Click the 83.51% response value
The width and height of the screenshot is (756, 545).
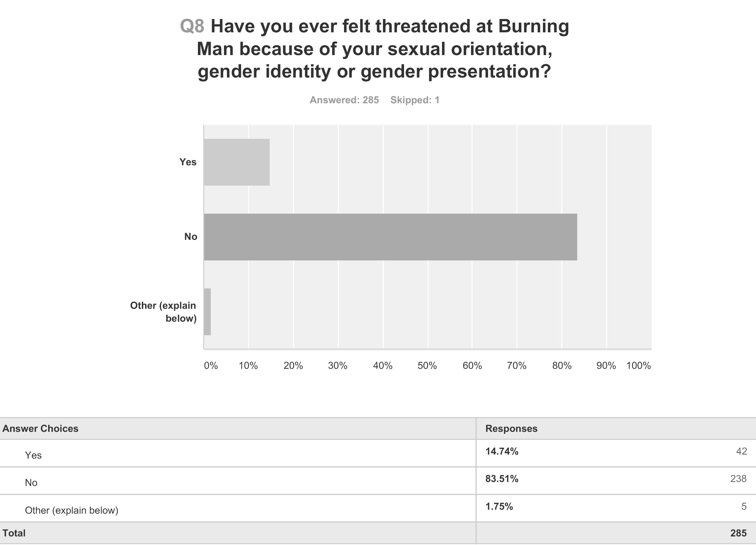pos(502,479)
